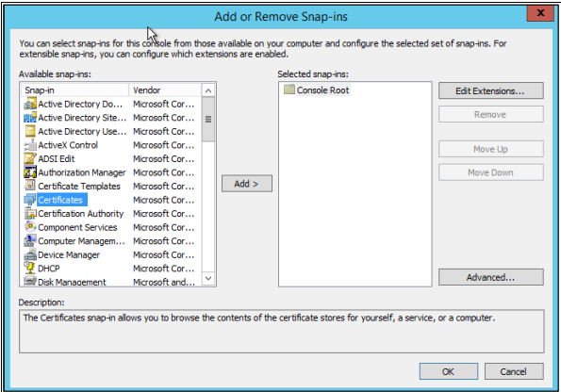561x392 pixels.
Task: Click the Remove button
Action: (x=491, y=114)
